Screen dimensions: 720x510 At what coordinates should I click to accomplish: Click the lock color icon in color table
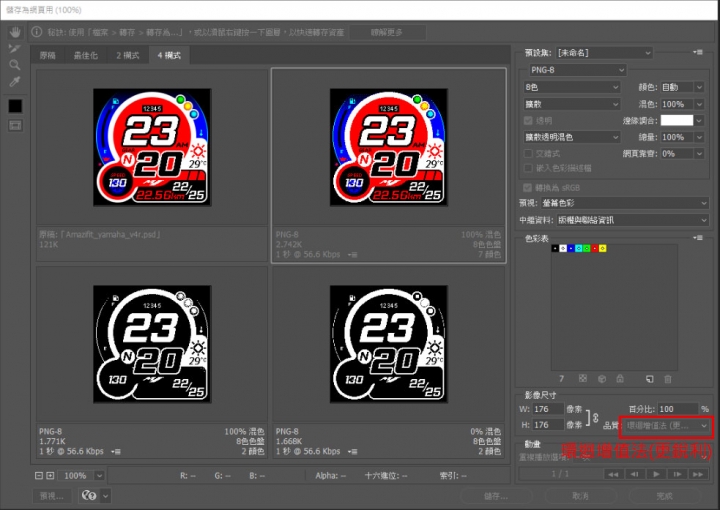[x=620, y=379]
